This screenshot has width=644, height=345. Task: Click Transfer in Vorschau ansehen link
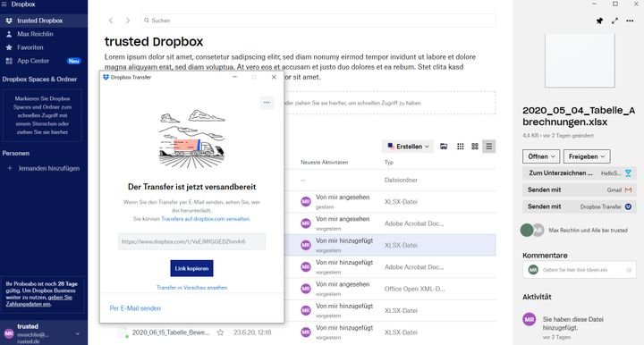[191, 288]
